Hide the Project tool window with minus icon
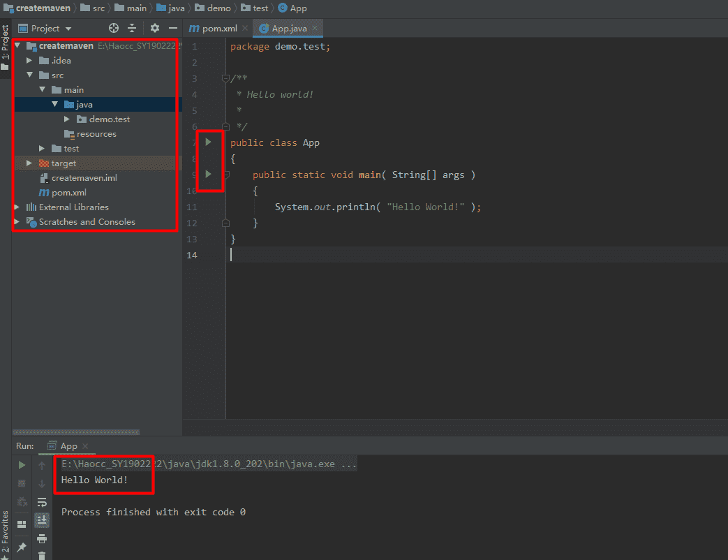 click(x=172, y=29)
